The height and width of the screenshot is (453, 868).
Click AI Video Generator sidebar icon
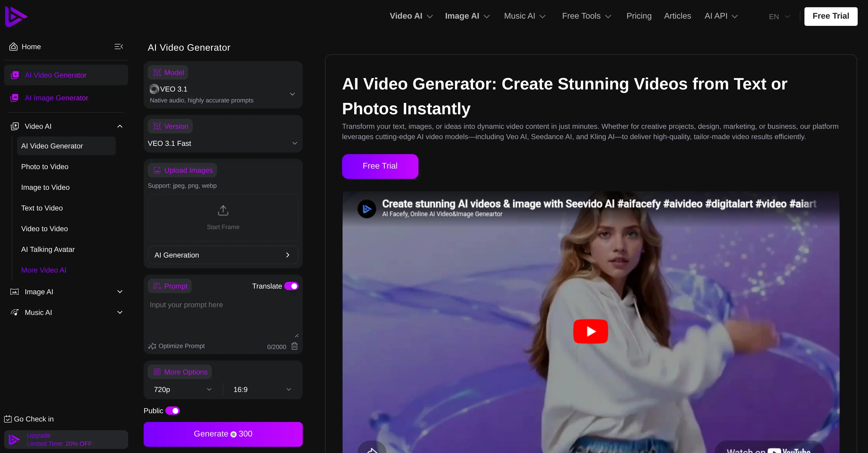pyautogui.click(x=14, y=75)
